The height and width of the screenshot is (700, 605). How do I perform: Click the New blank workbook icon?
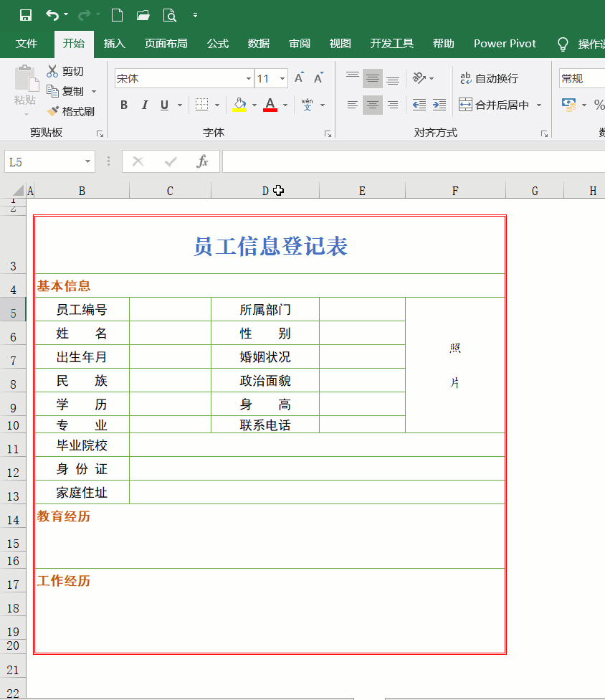[x=117, y=15]
